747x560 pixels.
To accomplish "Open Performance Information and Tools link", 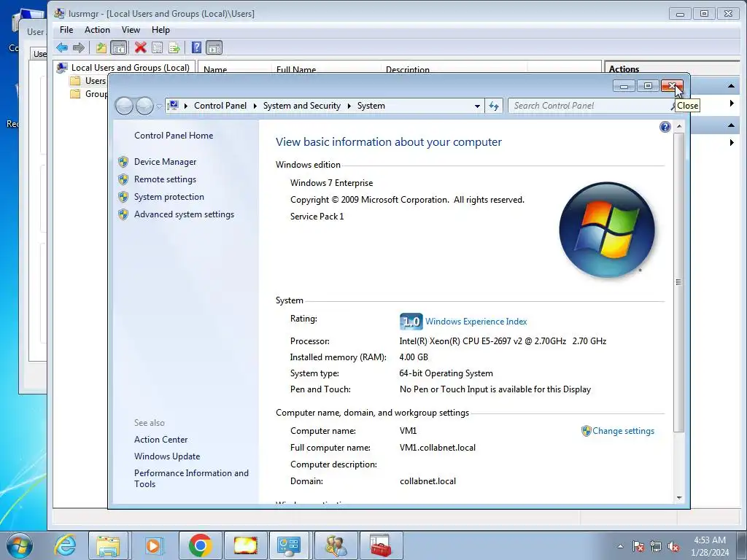I will coord(191,478).
